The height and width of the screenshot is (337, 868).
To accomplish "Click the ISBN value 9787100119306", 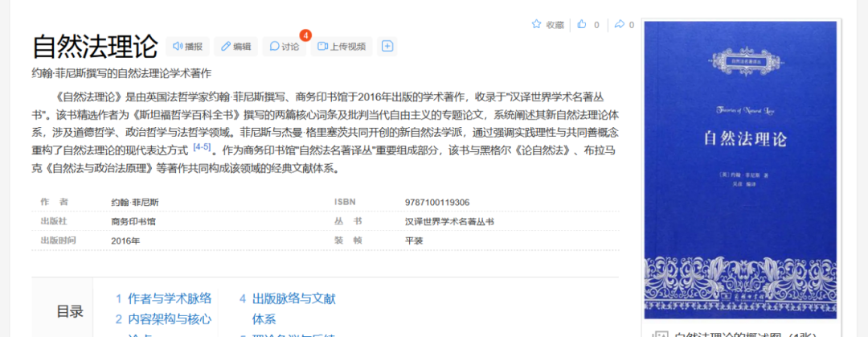I will pyautogui.click(x=437, y=203).
